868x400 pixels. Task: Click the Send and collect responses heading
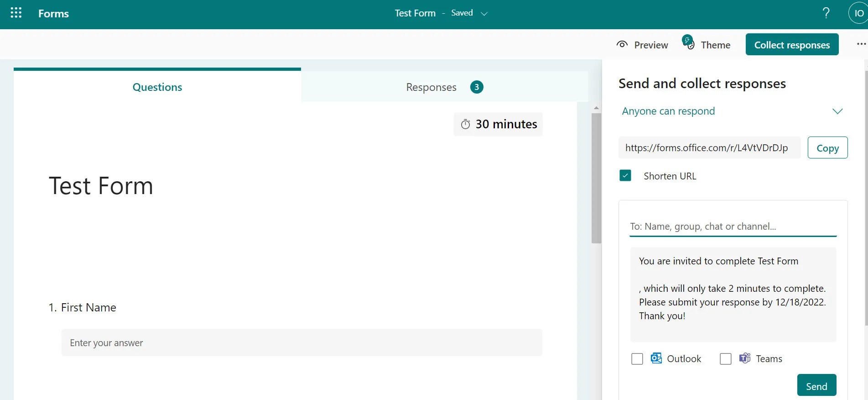[x=702, y=84]
